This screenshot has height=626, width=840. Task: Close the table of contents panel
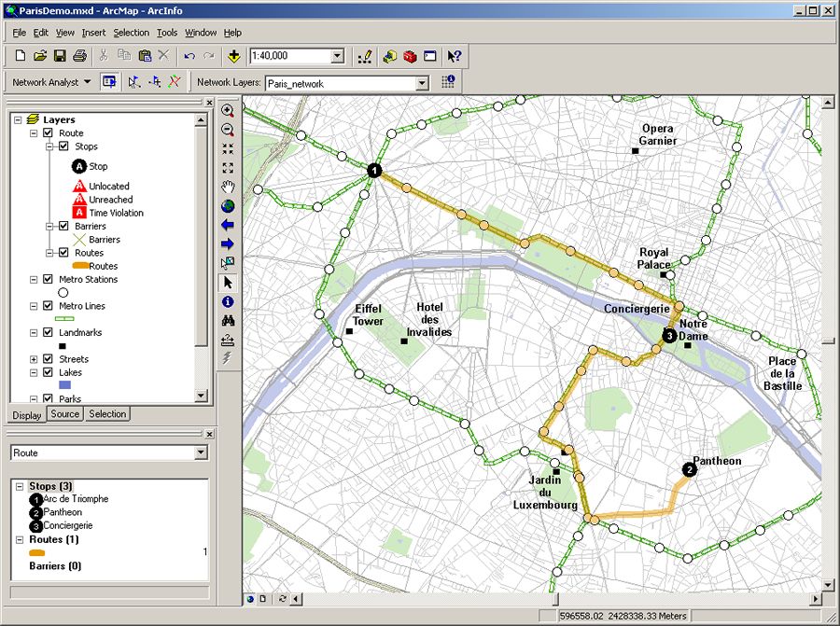tap(209, 103)
